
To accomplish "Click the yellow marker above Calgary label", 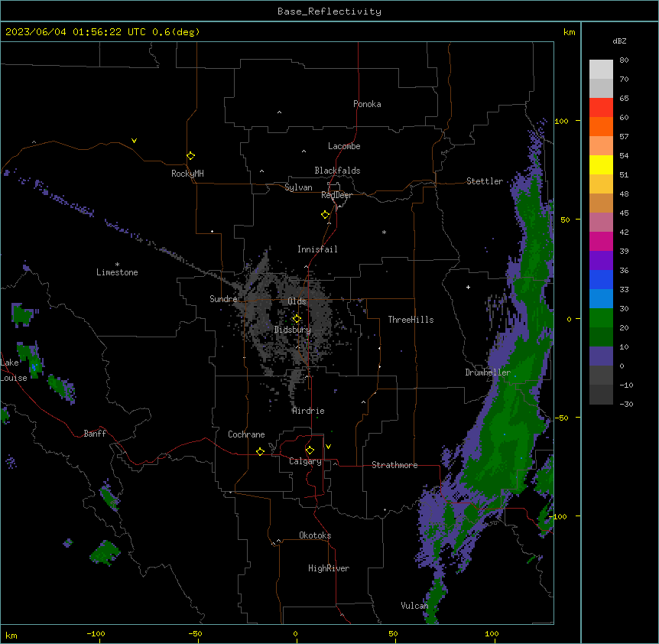I will (x=310, y=450).
